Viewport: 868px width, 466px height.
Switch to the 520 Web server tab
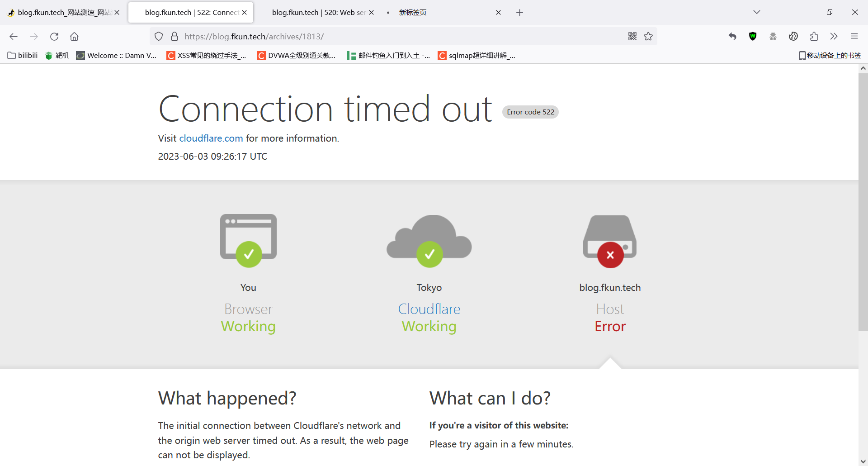[x=318, y=13]
